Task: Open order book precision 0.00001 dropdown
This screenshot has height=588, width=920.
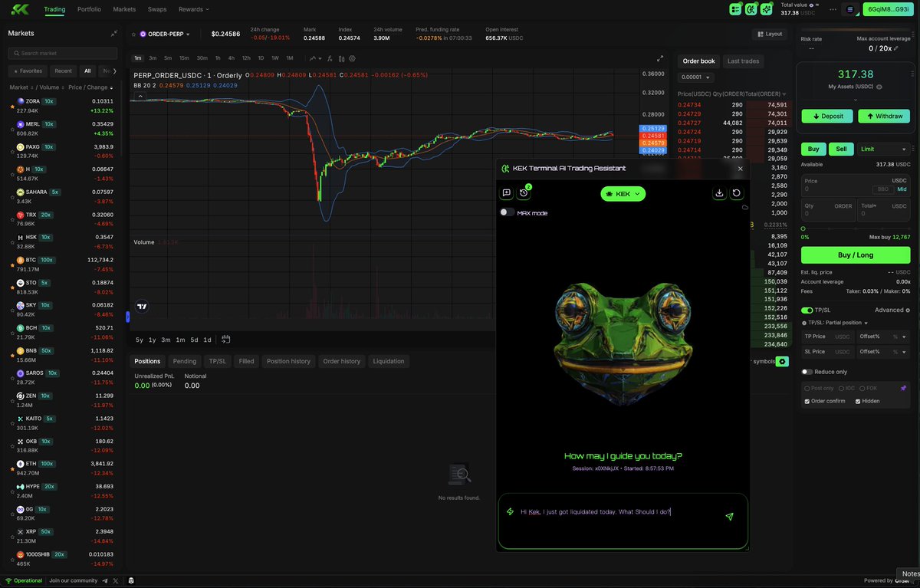Action: (x=696, y=77)
